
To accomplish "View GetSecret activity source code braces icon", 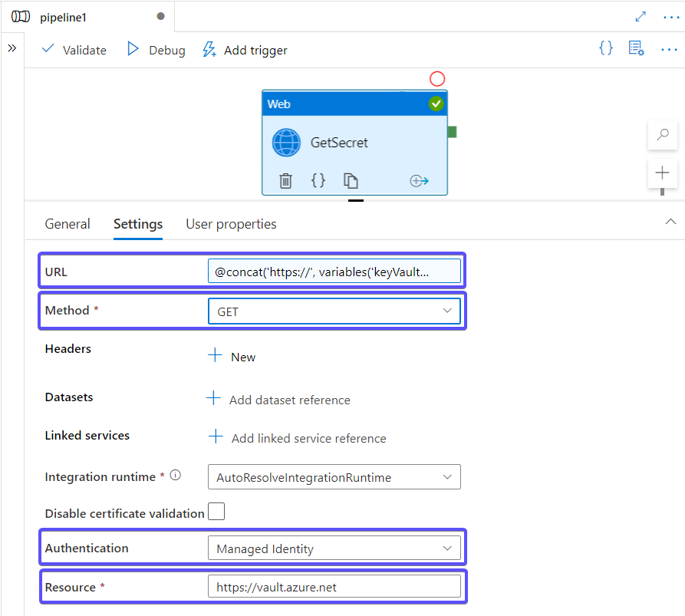I will point(318,181).
